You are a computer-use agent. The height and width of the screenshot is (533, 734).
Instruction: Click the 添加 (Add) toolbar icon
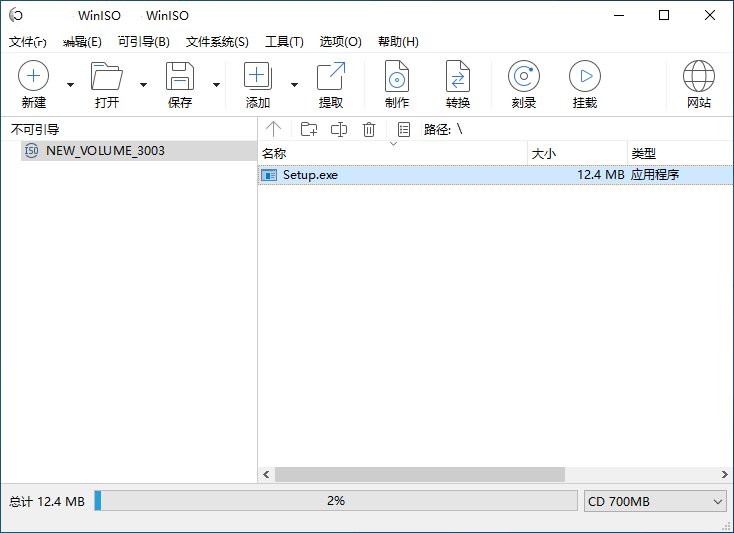(257, 76)
